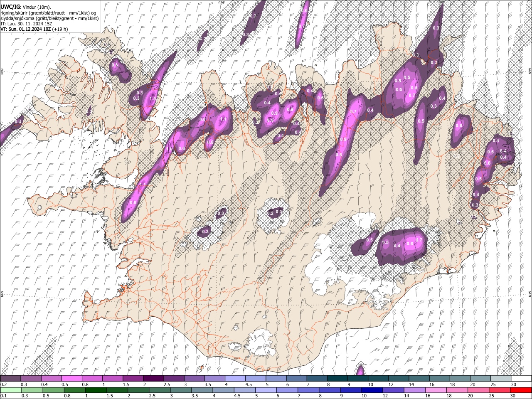Click the upper legend swatch labeled 0.2
The image size is (532, 399).
pos(10,378)
